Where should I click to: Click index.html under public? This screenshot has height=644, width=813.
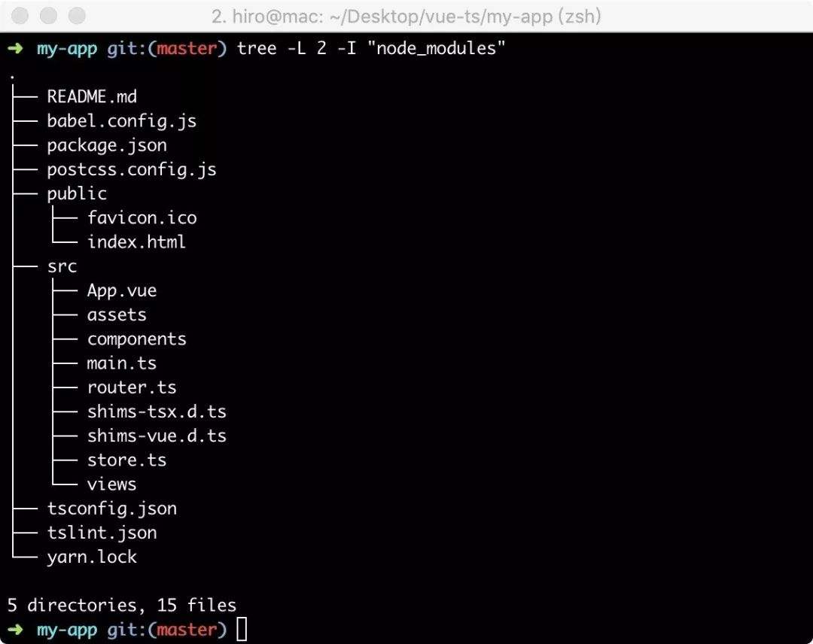[136, 242]
